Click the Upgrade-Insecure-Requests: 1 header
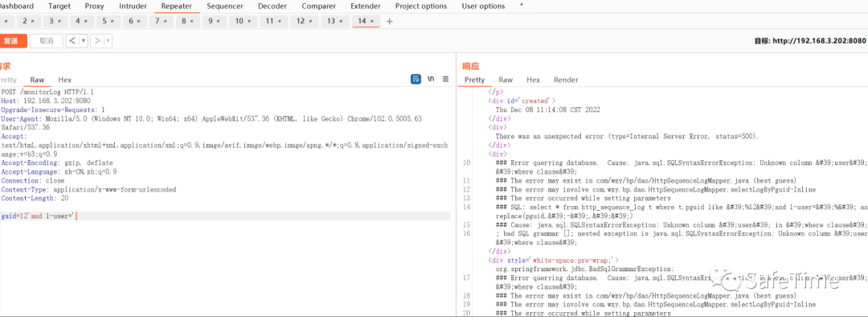This screenshot has height=317, width=868. (x=53, y=109)
